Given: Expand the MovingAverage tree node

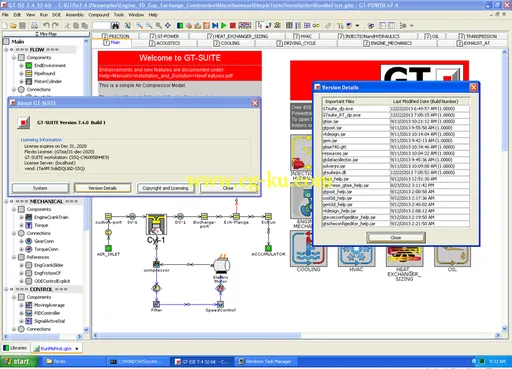Looking at the screenshot, I should 22,305.
